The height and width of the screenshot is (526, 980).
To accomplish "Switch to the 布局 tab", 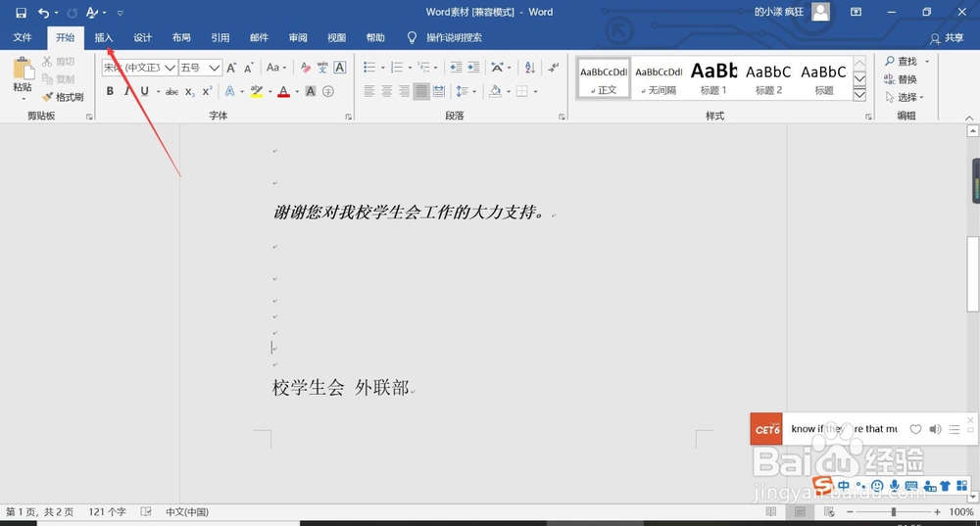I will click(x=181, y=37).
